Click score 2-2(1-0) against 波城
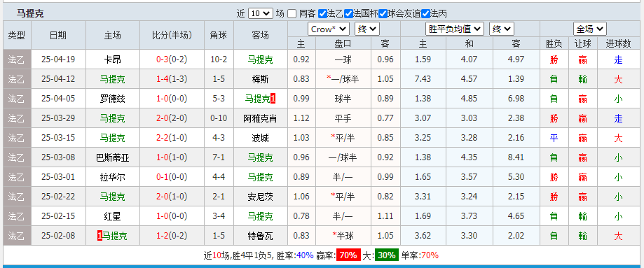 pos(172,138)
